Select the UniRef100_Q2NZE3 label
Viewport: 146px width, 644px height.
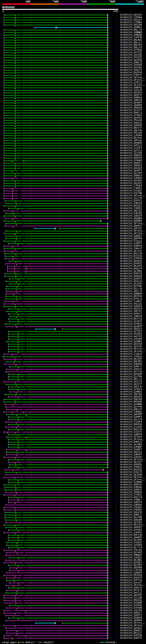point(131,236)
